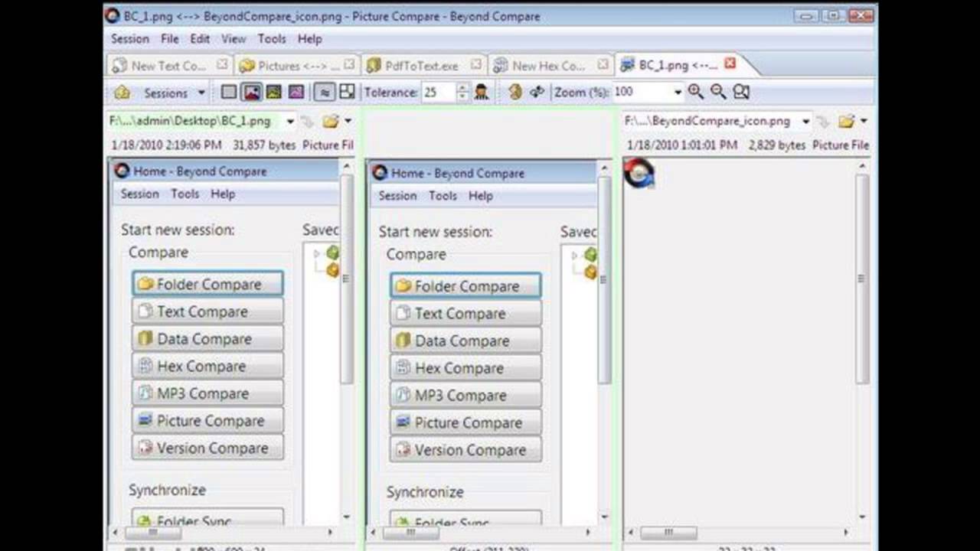
Task: Open the Home view icon in the toolbar
Action: tap(122, 93)
